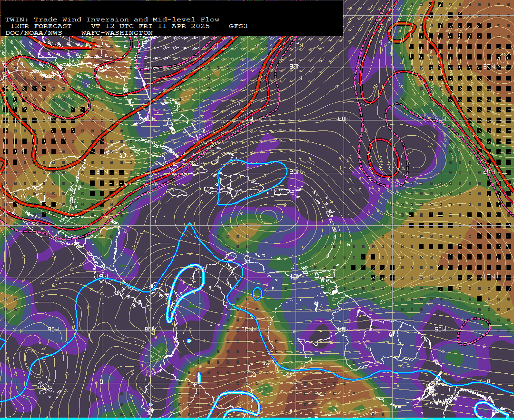Select the 70W label over Colombia
This screenshot has height=420, width=514.
click(248, 329)
